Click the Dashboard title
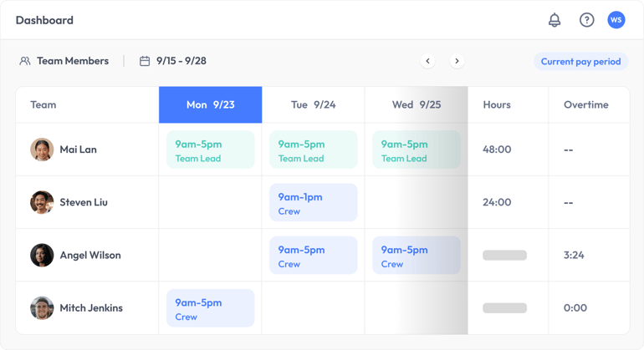644x350 pixels. click(x=44, y=20)
